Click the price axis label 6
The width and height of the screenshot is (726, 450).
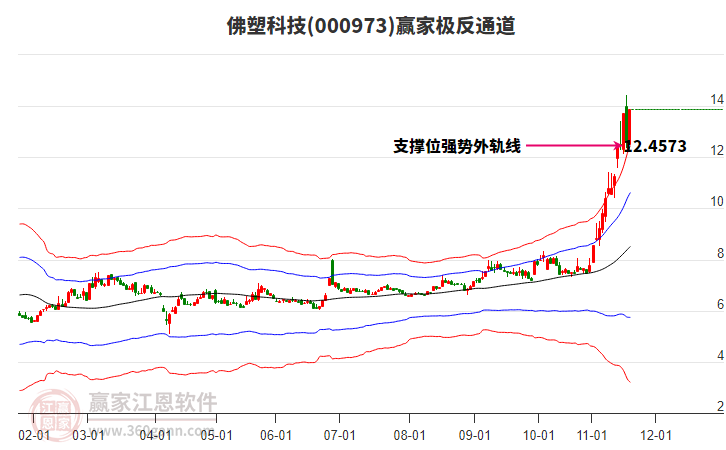[720, 304]
